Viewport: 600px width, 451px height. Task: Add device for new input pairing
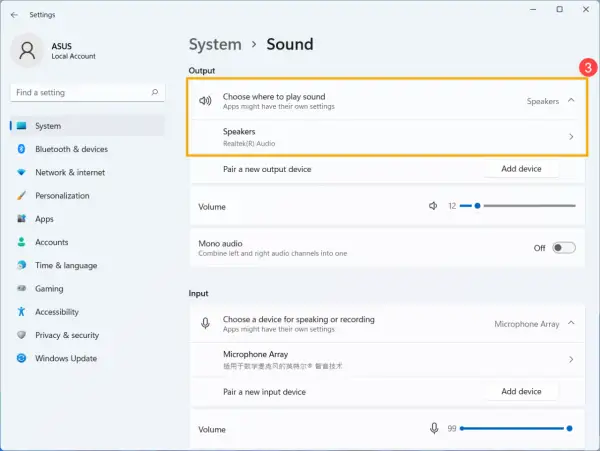coord(521,391)
